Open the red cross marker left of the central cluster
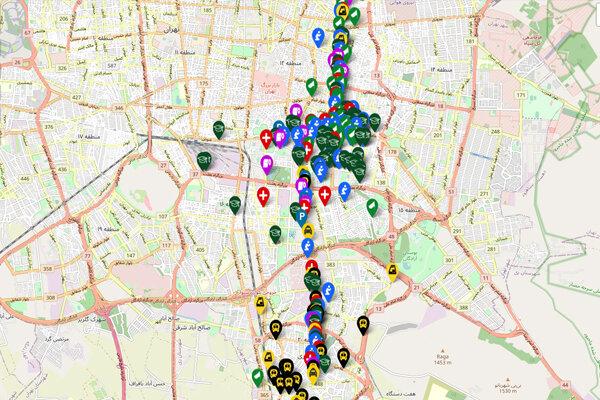 click(x=263, y=194)
